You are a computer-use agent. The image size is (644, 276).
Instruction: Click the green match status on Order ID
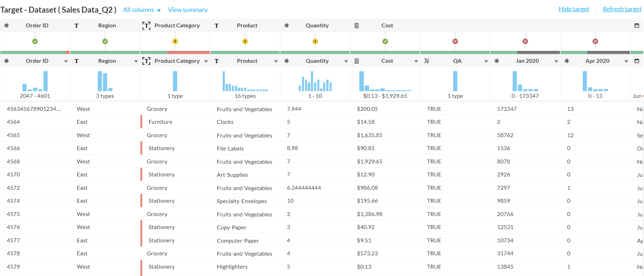point(35,41)
